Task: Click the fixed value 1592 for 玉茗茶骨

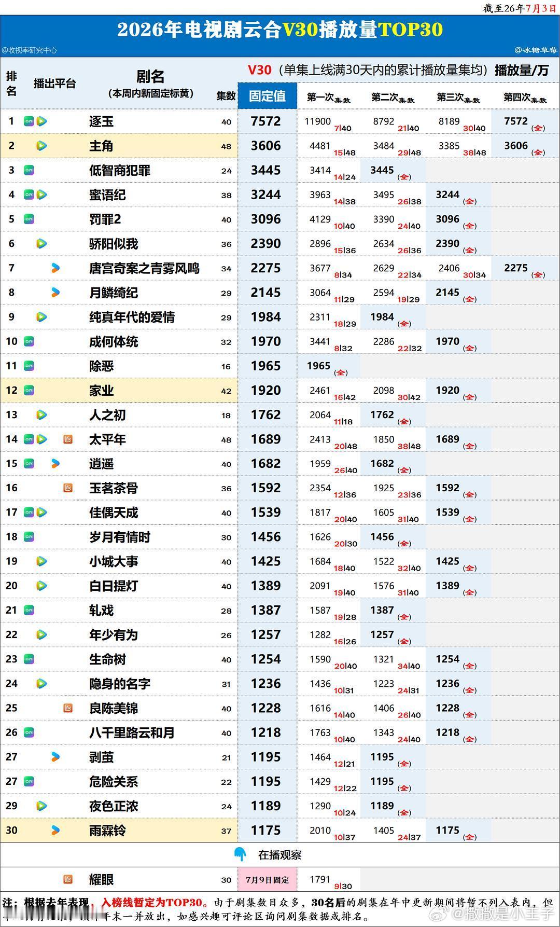Action: [266, 488]
